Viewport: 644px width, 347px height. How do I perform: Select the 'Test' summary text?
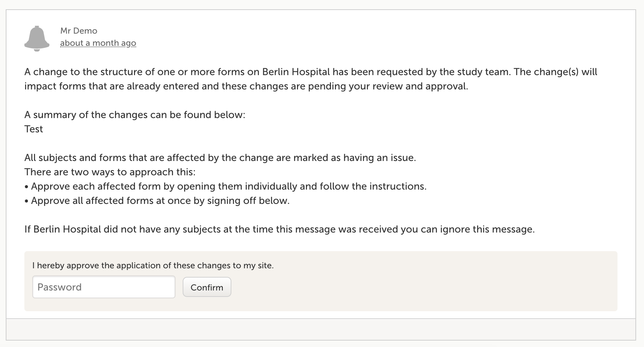34,129
